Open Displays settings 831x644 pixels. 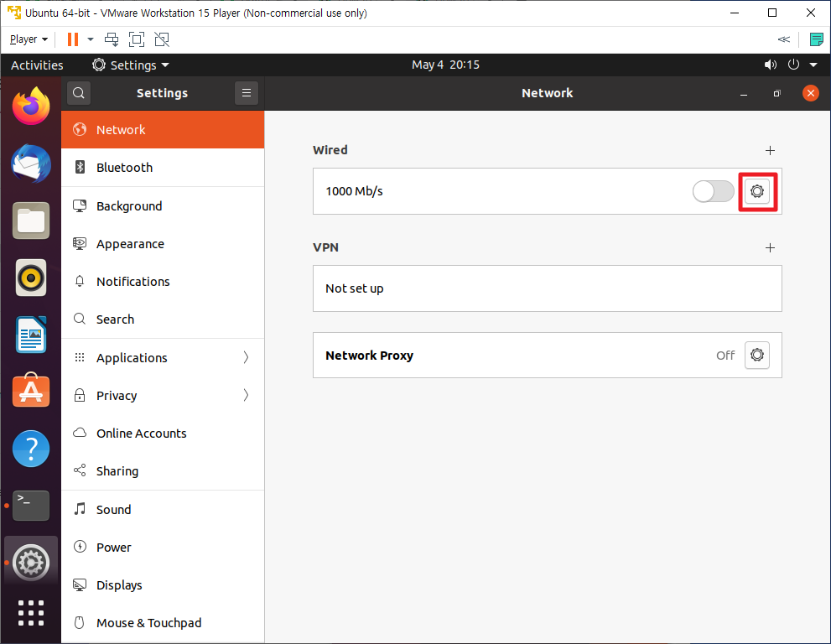[163, 585]
